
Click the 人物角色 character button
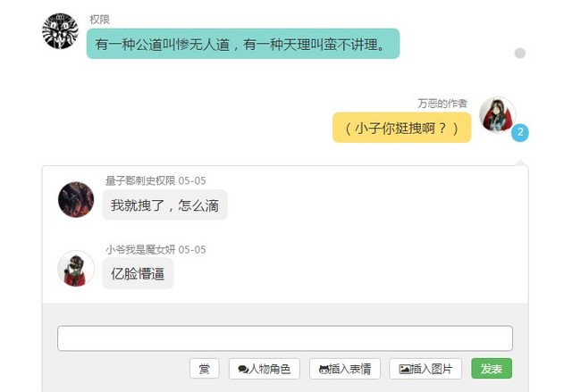pos(264,369)
